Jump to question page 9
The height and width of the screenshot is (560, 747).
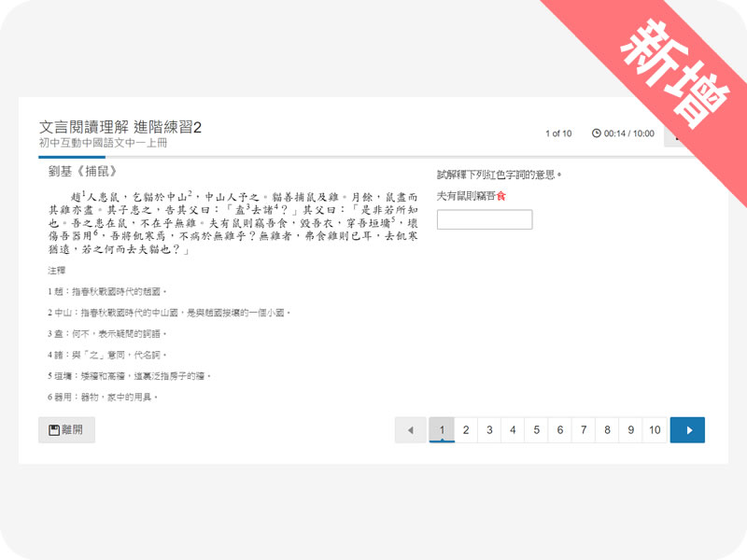coord(631,430)
